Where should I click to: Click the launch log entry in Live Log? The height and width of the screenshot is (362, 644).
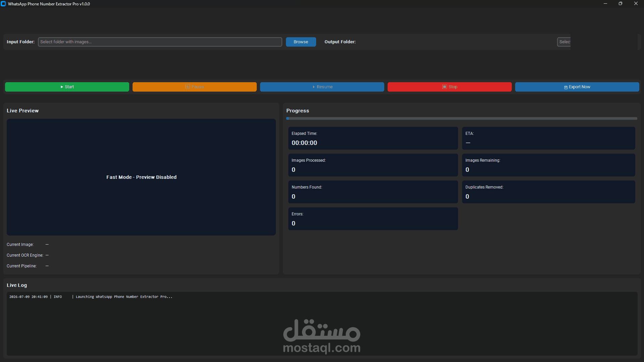91,297
